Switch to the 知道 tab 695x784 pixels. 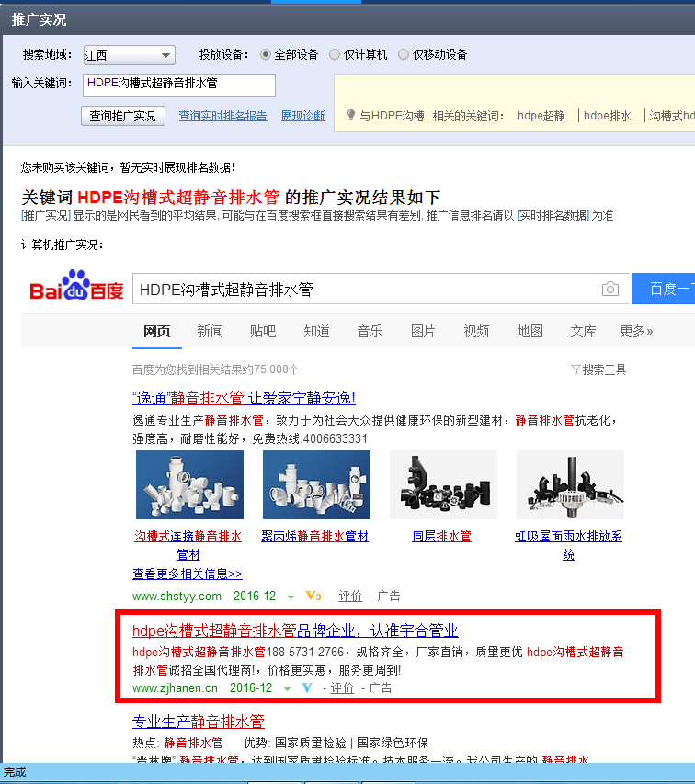tap(316, 331)
